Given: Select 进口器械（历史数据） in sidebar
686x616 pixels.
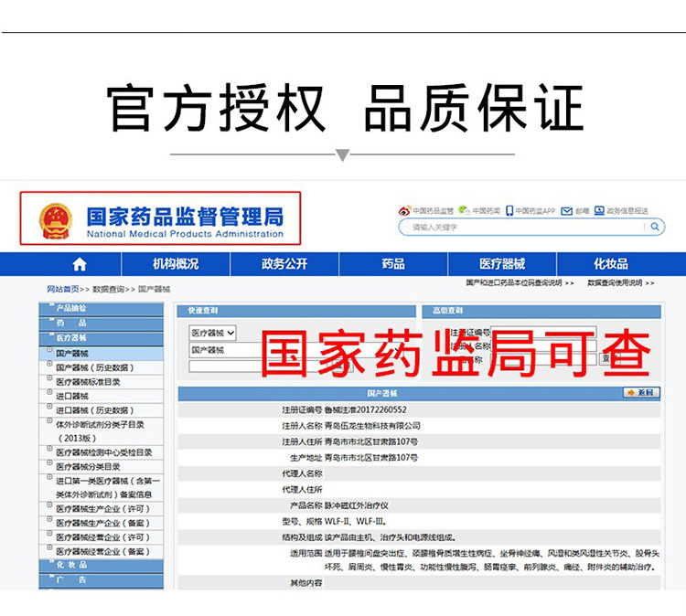Looking at the screenshot, I should 94,410.
